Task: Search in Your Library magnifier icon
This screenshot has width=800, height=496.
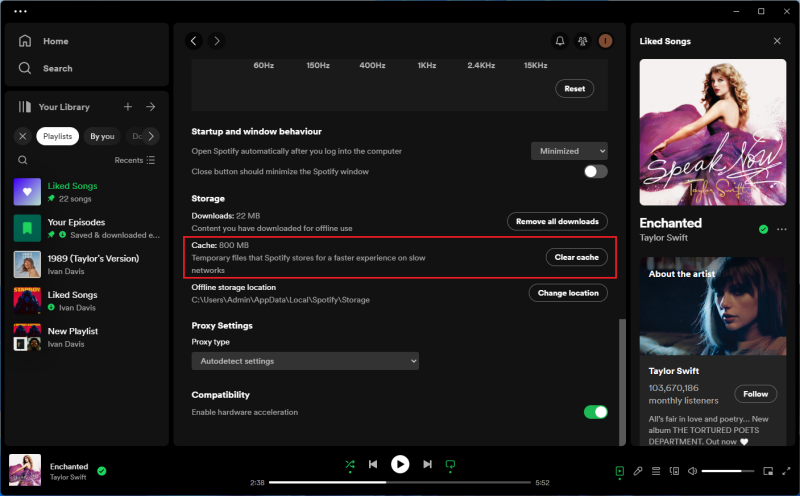Action: pyautogui.click(x=22, y=160)
